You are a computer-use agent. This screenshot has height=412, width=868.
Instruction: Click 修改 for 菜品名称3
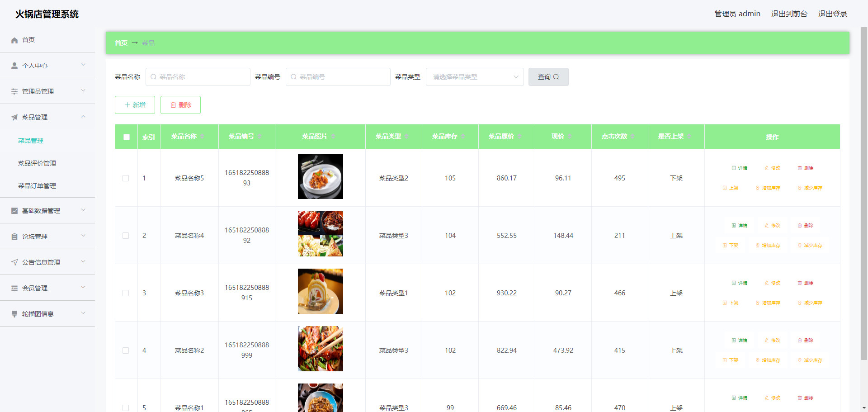(772, 283)
